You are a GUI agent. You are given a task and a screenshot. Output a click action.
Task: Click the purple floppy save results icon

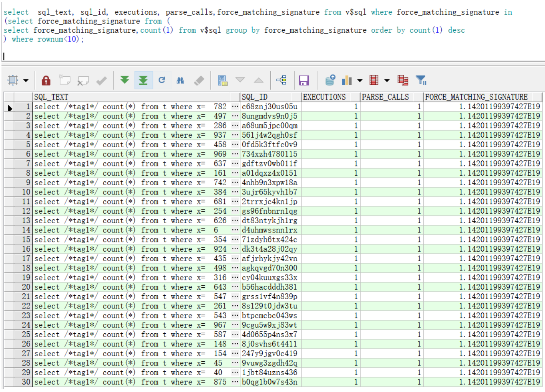(304, 80)
